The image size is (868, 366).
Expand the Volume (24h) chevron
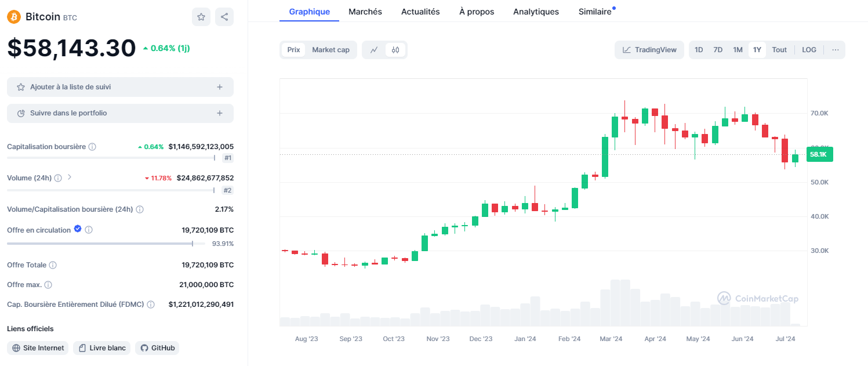[68, 177]
